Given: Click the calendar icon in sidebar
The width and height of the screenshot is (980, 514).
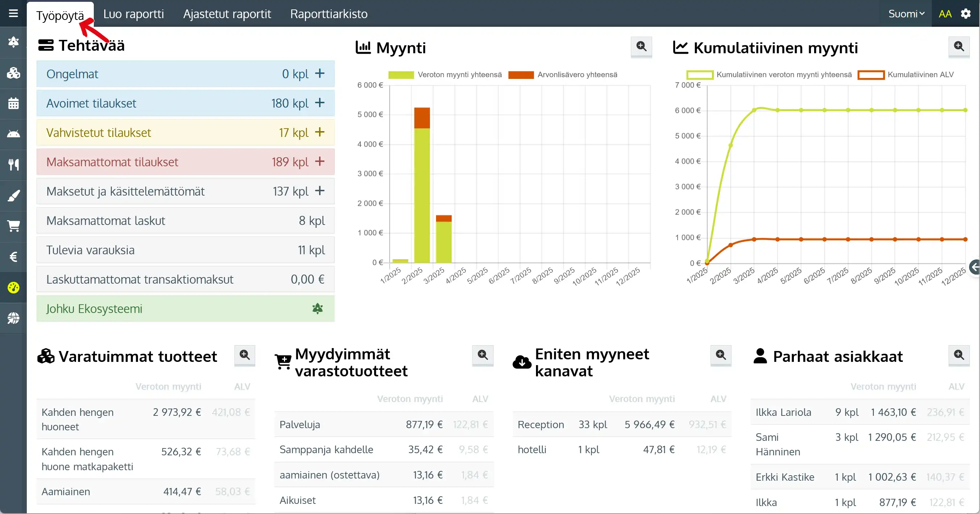Looking at the screenshot, I should [13, 104].
